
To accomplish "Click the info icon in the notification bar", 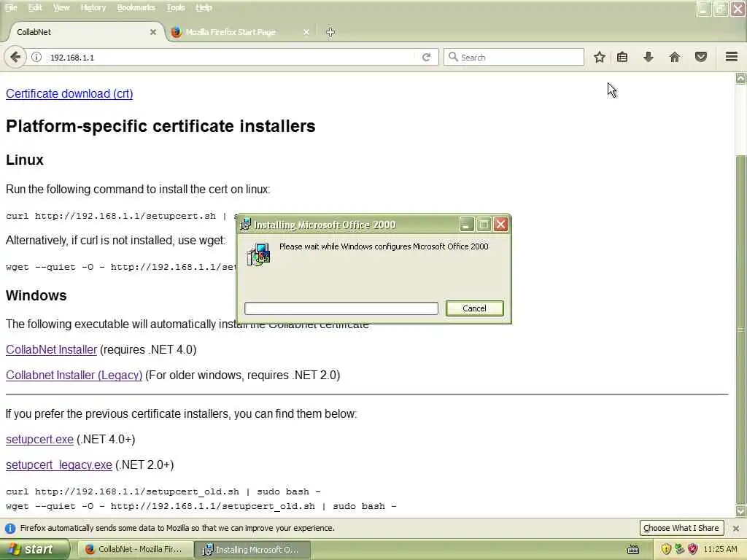I will coord(10,528).
